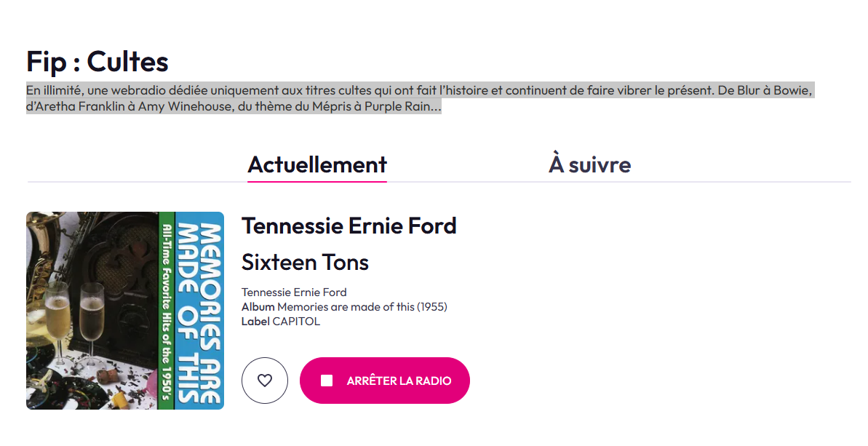
Task: Click the small 'Tennessie Ernie Ford' credit line
Action: click(x=294, y=292)
